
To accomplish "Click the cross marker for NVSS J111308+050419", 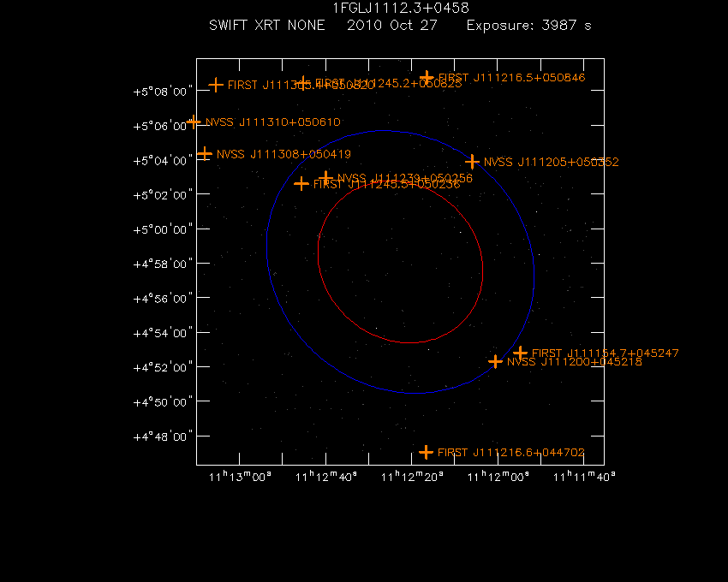I will point(205,153).
